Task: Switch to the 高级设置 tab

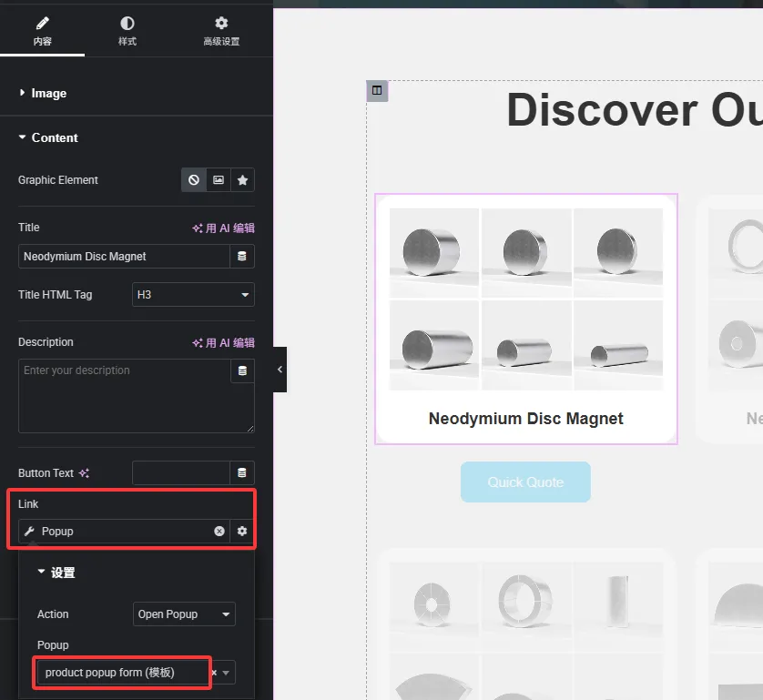Action: (x=221, y=30)
